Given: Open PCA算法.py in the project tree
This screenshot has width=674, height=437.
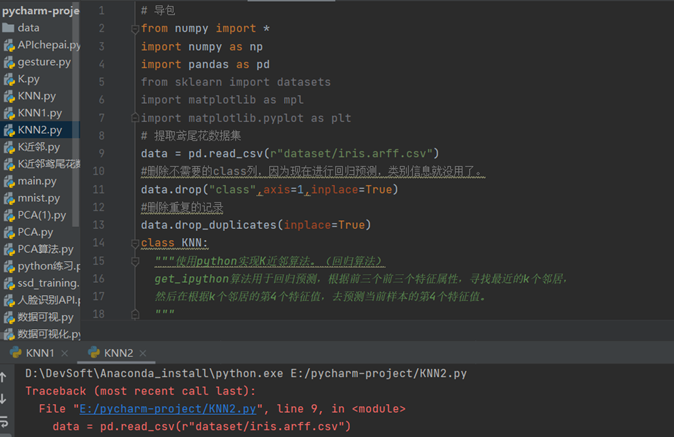Looking at the screenshot, I should [x=45, y=249].
